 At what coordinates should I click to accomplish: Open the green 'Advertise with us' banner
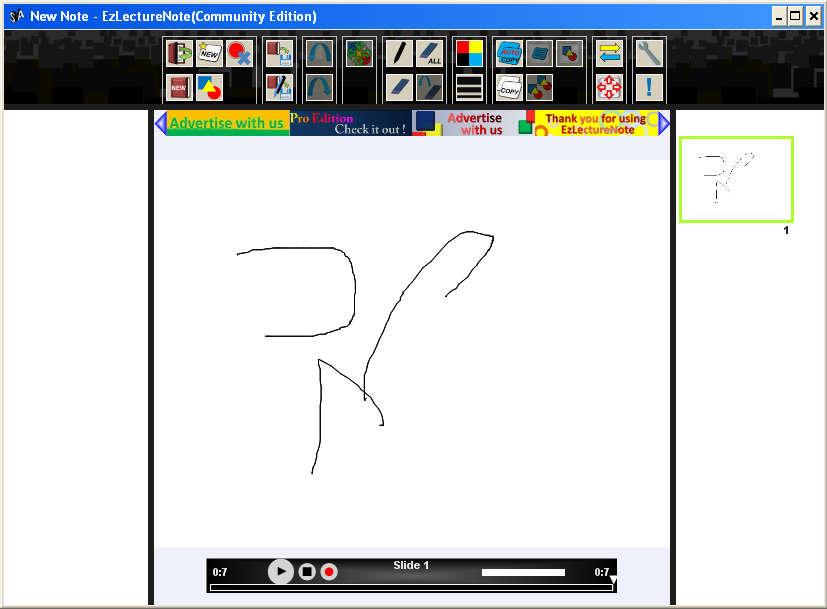[228, 123]
